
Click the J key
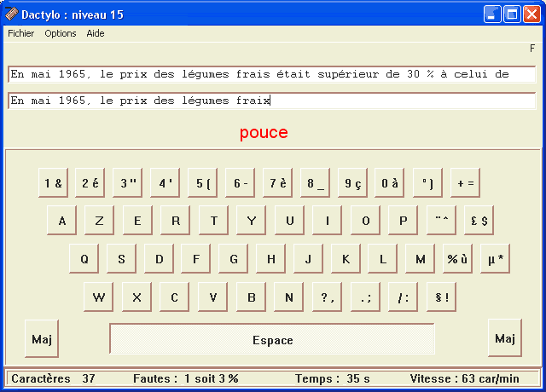[309, 259]
